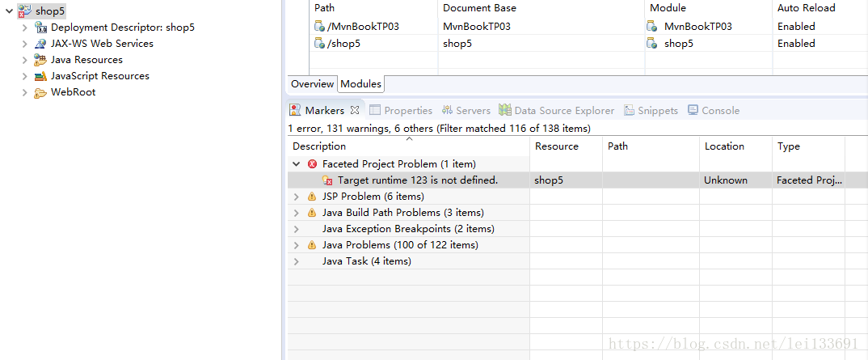Click the JavaScript Resources icon
Image resolution: width=868 pixels, height=360 pixels.
[40, 76]
